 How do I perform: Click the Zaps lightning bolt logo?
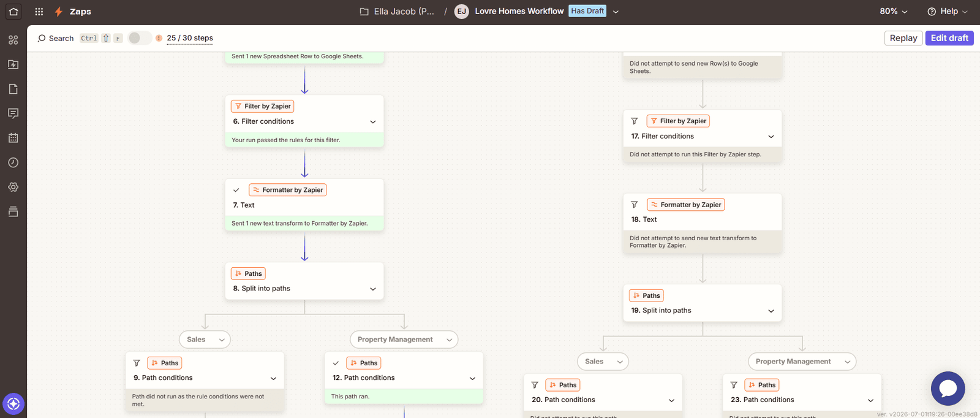point(59,12)
